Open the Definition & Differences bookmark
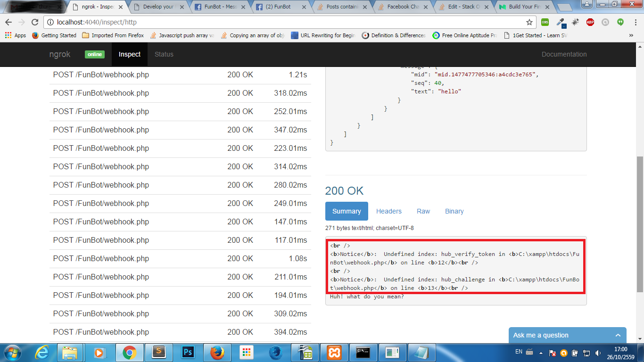Image resolution: width=644 pixels, height=362 pixels. tap(394, 35)
